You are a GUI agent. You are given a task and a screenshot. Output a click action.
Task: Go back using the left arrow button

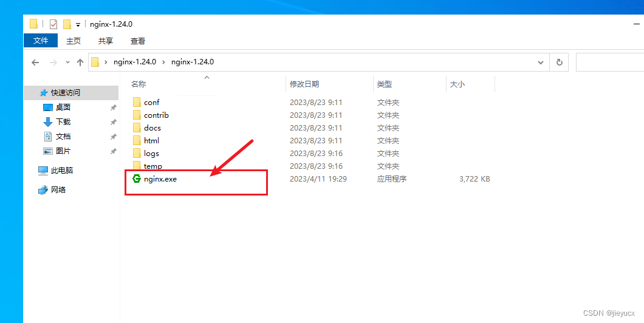click(35, 63)
